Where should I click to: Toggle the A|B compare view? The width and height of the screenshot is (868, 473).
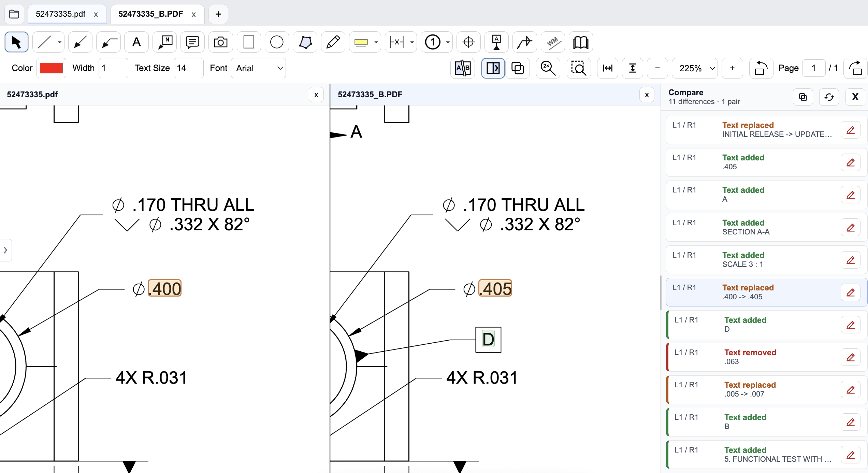[x=463, y=68]
